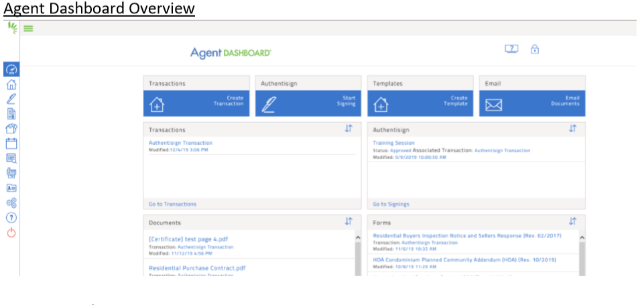Click the Agent Dashboard logo
644x305 pixels.
pos(231,53)
